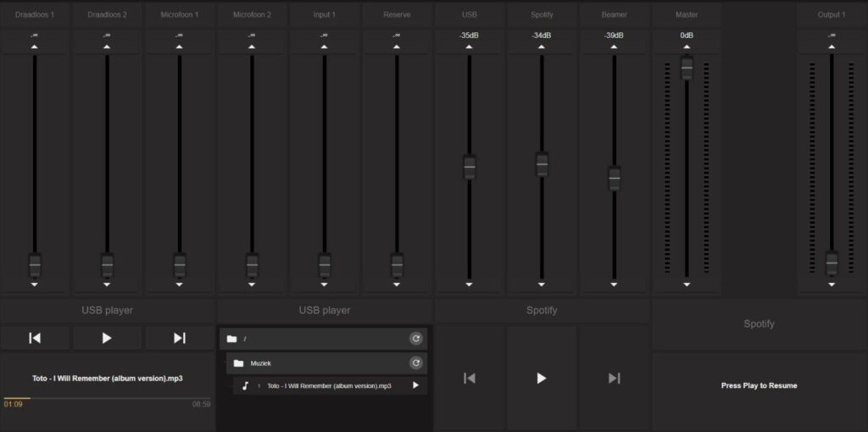Increase Microfoon 1 volume up arrow

click(x=180, y=47)
